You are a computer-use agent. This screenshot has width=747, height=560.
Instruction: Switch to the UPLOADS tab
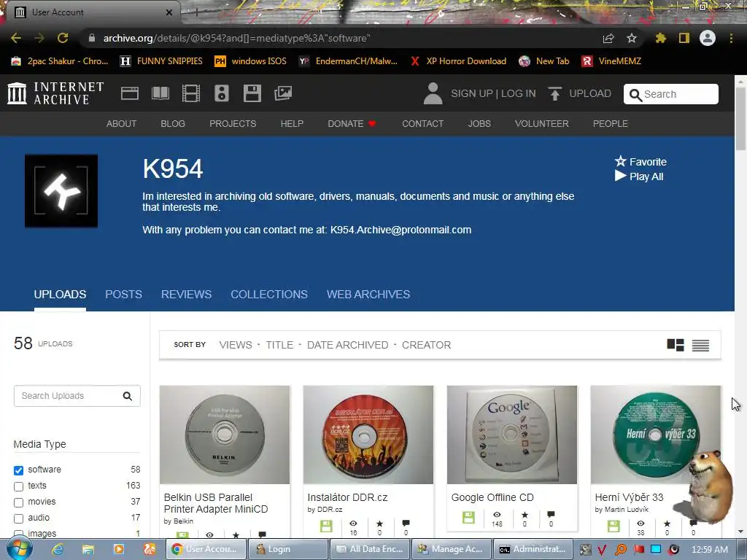[60, 295]
